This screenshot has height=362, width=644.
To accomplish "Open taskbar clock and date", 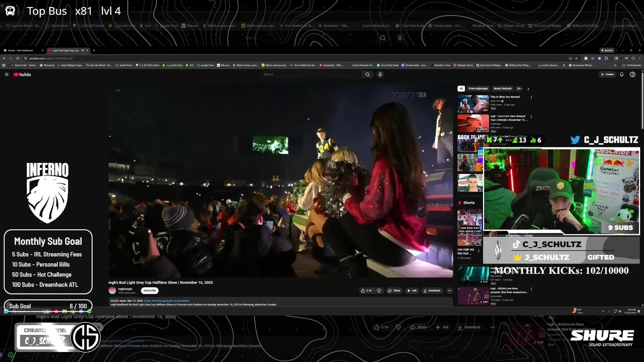I will (x=630, y=311).
